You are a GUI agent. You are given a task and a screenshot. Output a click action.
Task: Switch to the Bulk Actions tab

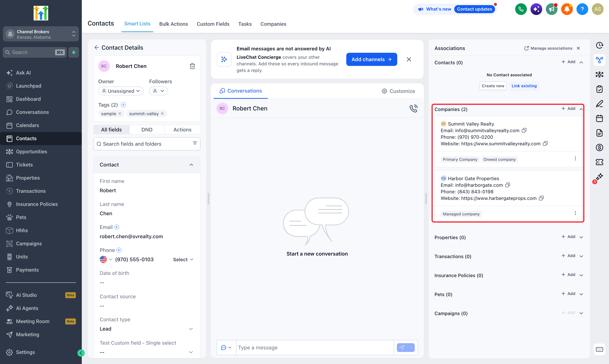tap(173, 24)
